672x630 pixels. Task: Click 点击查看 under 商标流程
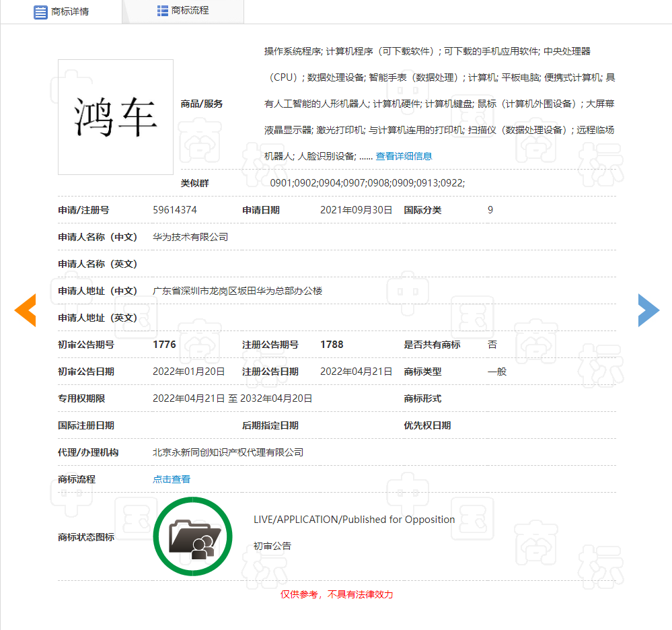(171, 479)
